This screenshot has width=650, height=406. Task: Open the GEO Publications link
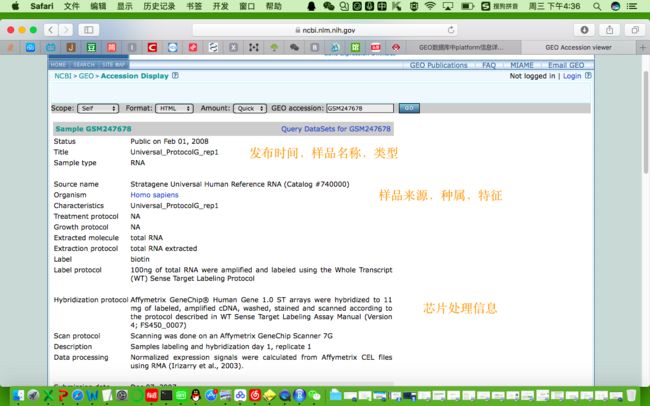coord(438,65)
